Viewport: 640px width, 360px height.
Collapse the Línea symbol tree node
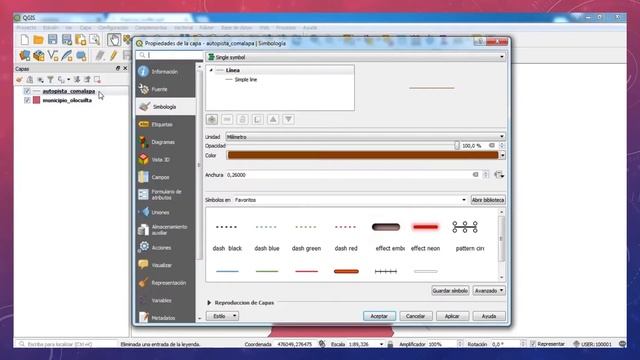coord(211,70)
